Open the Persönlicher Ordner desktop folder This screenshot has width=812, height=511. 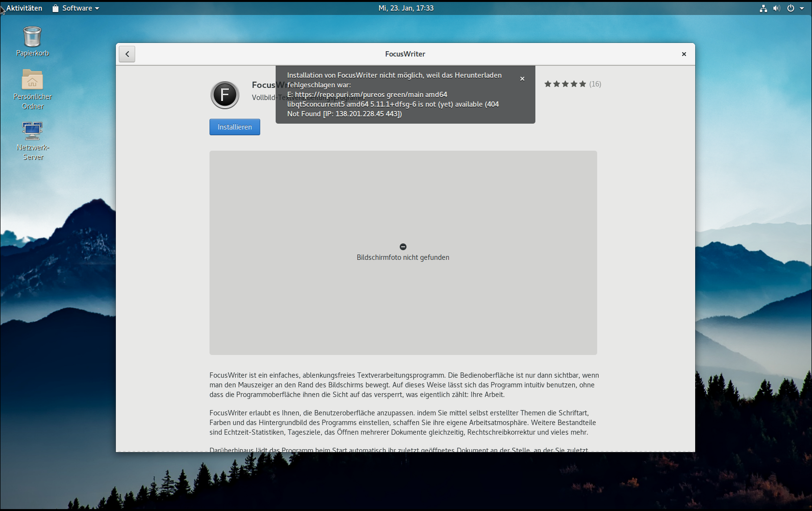click(32, 80)
